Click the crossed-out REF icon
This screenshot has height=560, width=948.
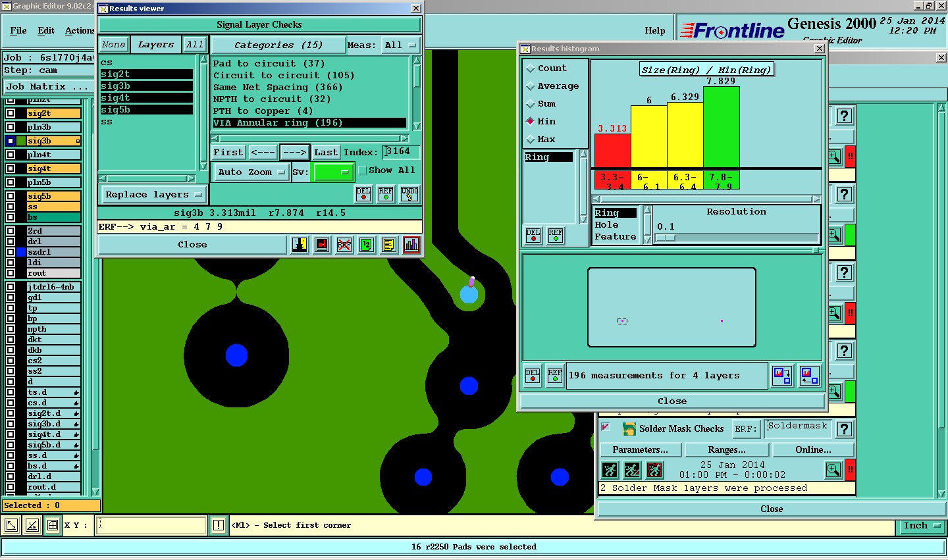[x=344, y=245]
